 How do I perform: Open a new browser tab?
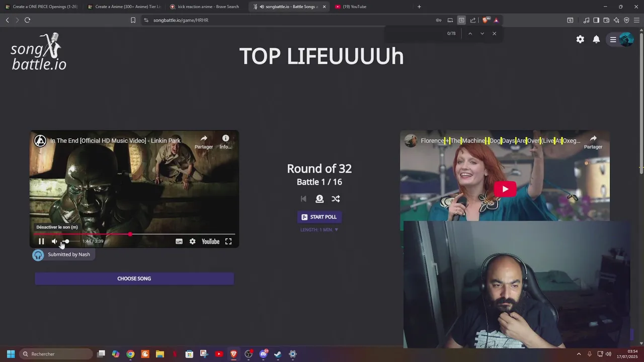(x=419, y=7)
